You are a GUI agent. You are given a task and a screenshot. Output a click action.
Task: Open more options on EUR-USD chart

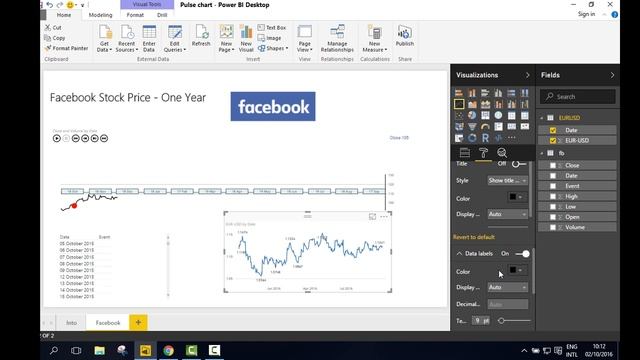tap(384, 217)
